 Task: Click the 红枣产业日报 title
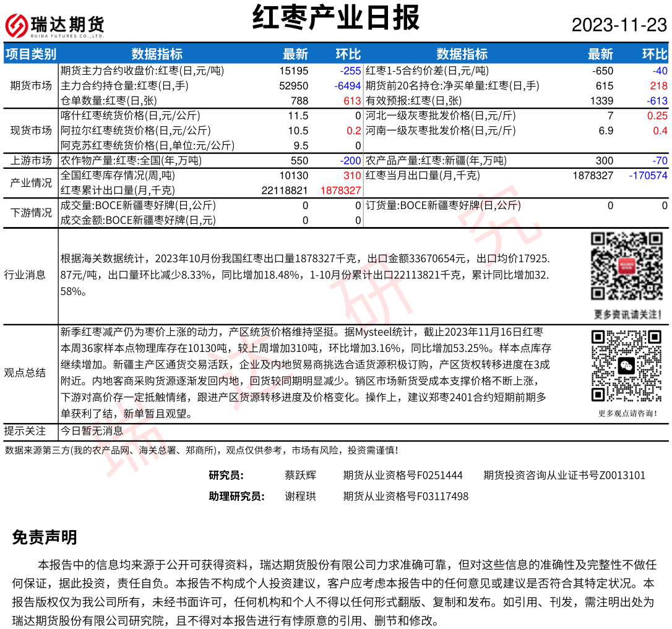(336, 17)
